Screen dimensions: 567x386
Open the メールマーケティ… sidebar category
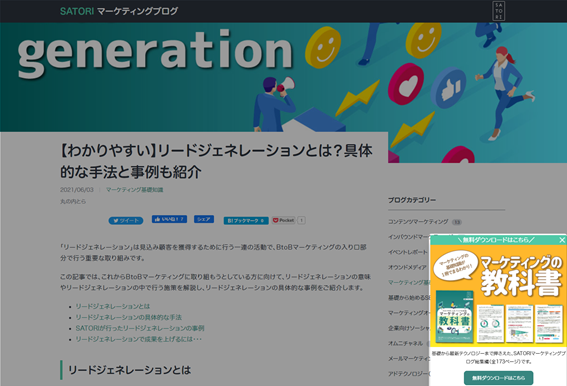409,358
